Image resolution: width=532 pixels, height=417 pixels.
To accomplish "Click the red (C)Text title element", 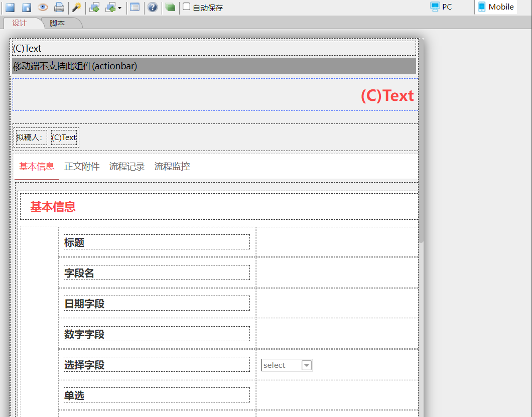I will tap(387, 95).
